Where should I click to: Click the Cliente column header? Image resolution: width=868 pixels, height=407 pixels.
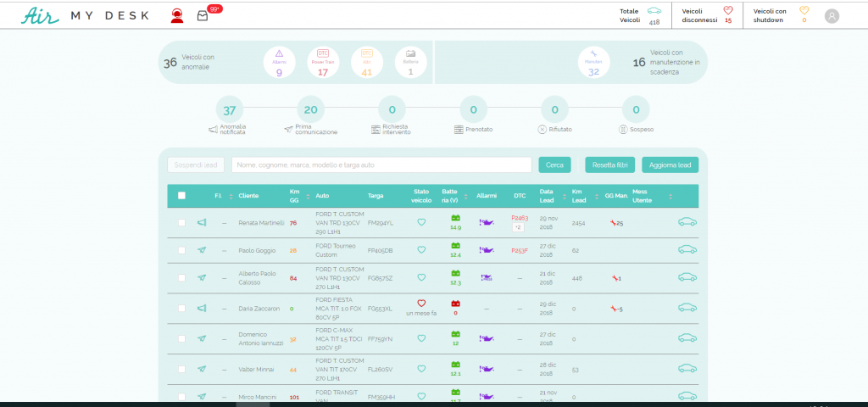tap(248, 196)
